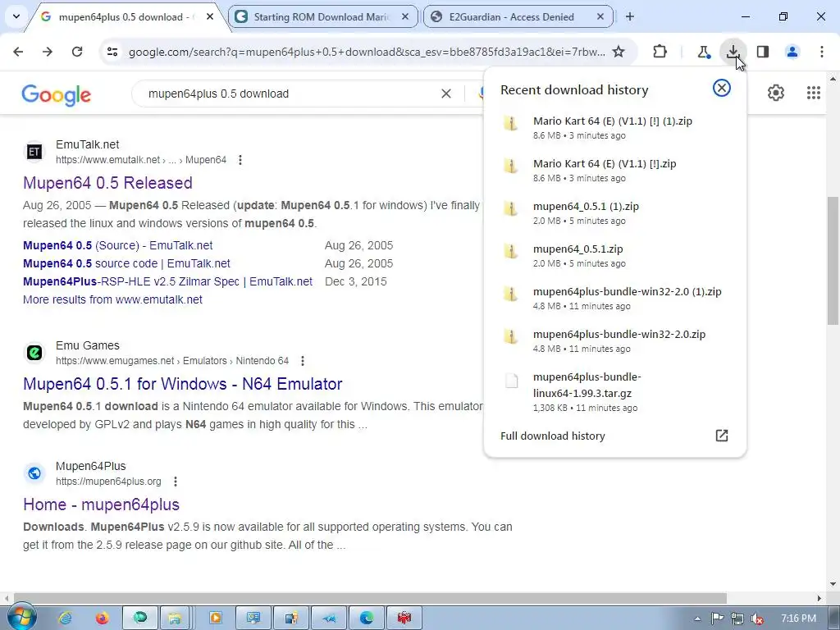The width and height of the screenshot is (840, 630).
Task: Open Home - mupen64plus result
Action: tap(101, 504)
